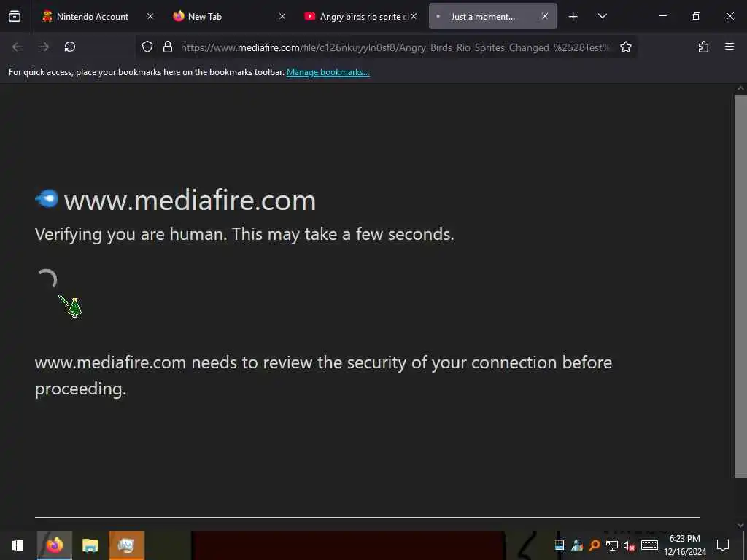Open the Windows Start menu
Screen dimensions: 747x560
[18, 545]
